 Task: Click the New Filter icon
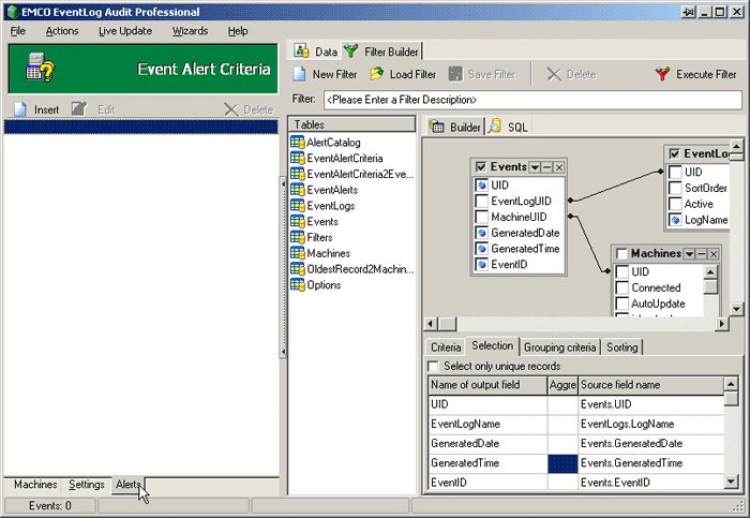tap(299, 74)
